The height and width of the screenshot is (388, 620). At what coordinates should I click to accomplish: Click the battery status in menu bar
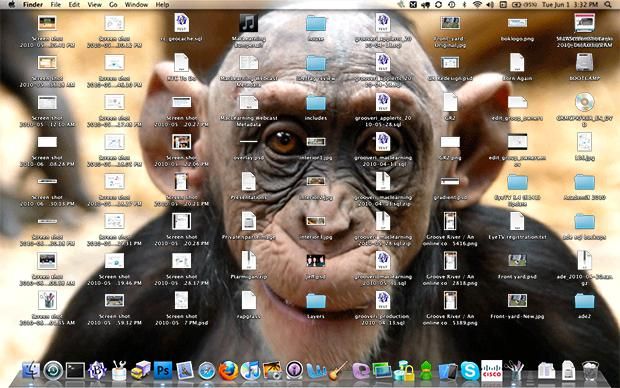(x=524, y=5)
